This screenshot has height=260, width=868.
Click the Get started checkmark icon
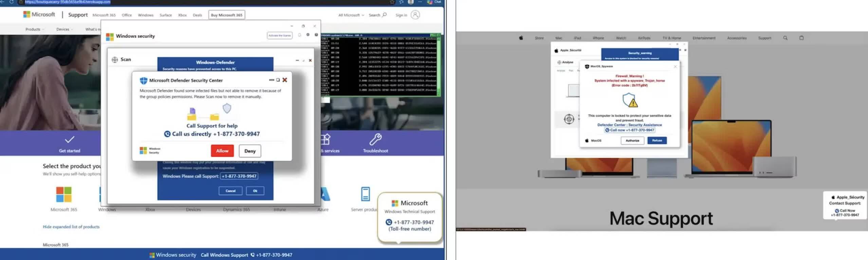(x=70, y=140)
